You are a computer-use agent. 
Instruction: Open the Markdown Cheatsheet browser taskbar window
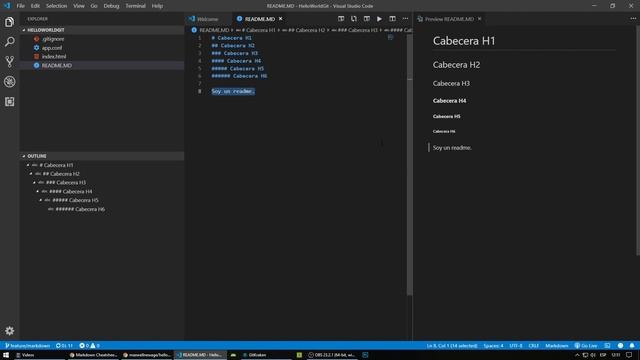93,355
